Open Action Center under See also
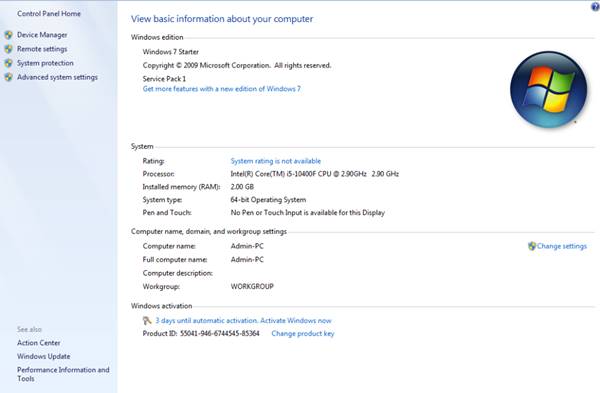 pyautogui.click(x=39, y=343)
